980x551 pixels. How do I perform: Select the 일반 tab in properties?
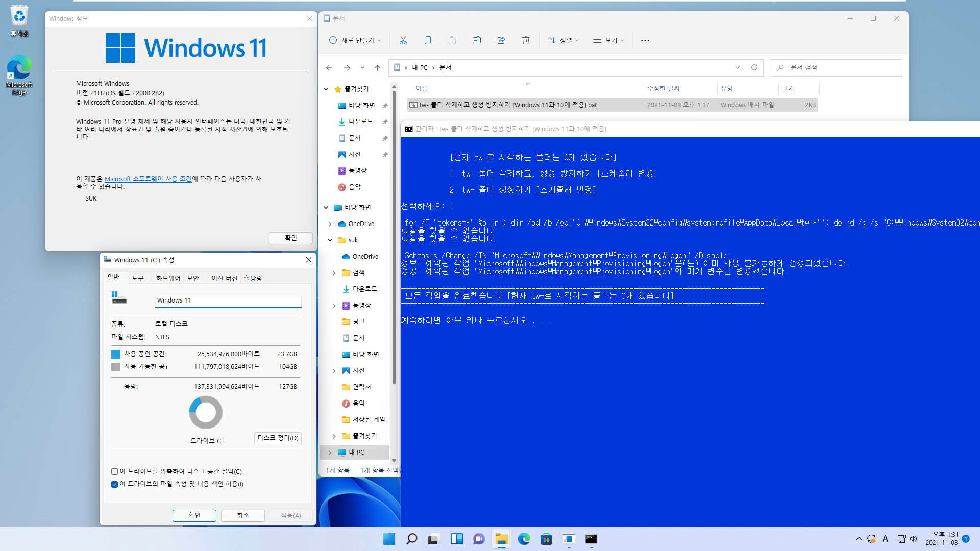pos(113,278)
